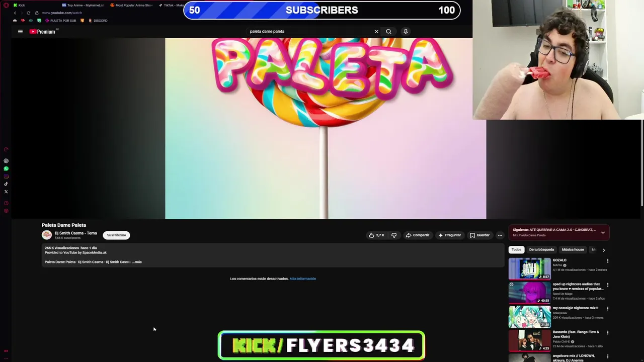This screenshot has height=362, width=644.
Task: Select the 'De tu búsqueda' chip
Action: [x=541, y=249]
